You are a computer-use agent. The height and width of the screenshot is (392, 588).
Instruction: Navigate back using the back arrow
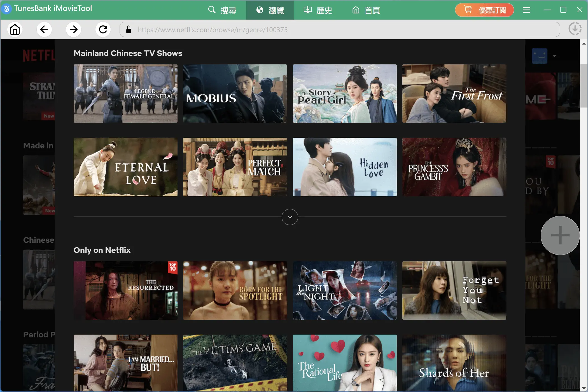[44, 29]
